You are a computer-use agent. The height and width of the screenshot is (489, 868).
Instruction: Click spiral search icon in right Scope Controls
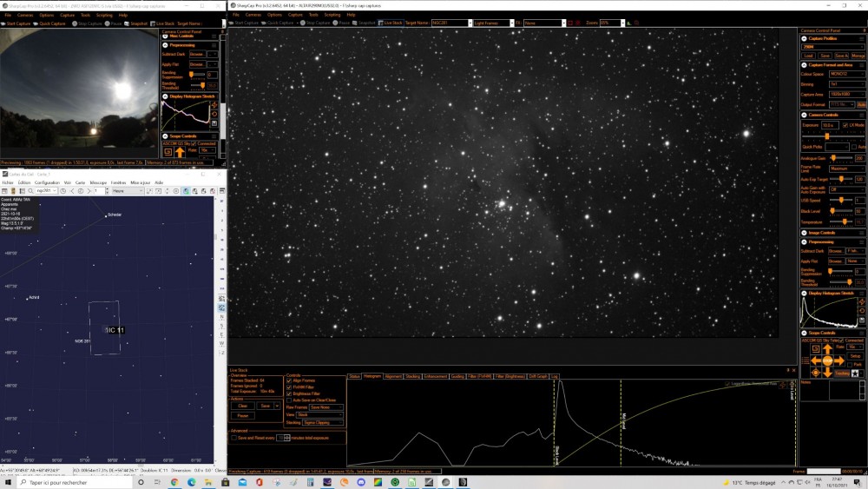tap(815, 349)
